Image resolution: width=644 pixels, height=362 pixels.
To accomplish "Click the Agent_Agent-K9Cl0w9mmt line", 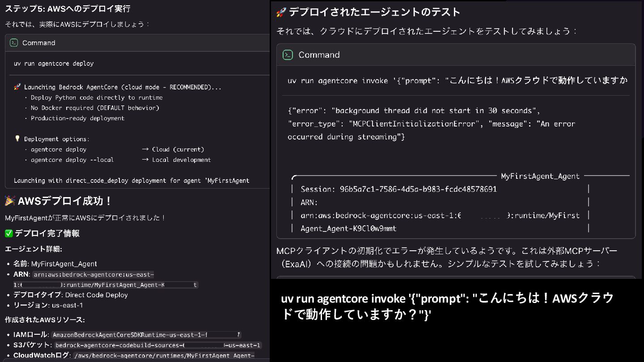I will 348,228.
